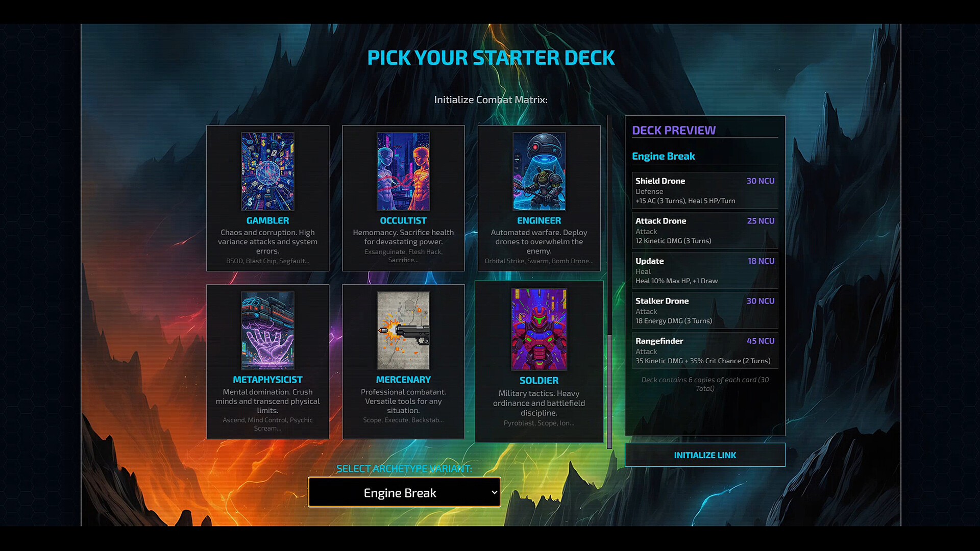Pick the Engineer robot artwork

click(539, 171)
